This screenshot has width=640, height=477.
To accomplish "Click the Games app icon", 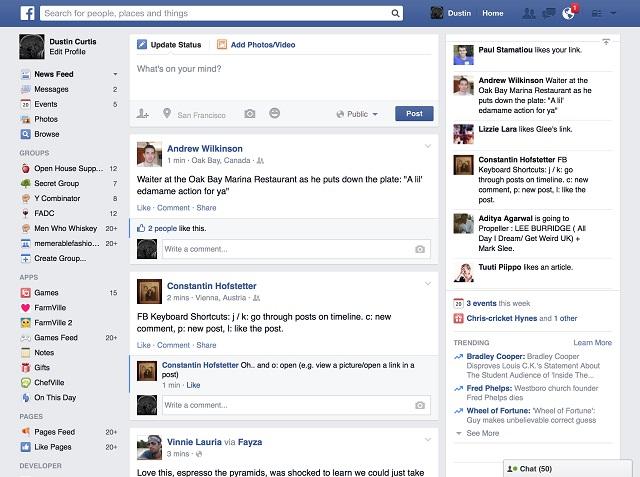I will pyautogui.click(x=25, y=293).
